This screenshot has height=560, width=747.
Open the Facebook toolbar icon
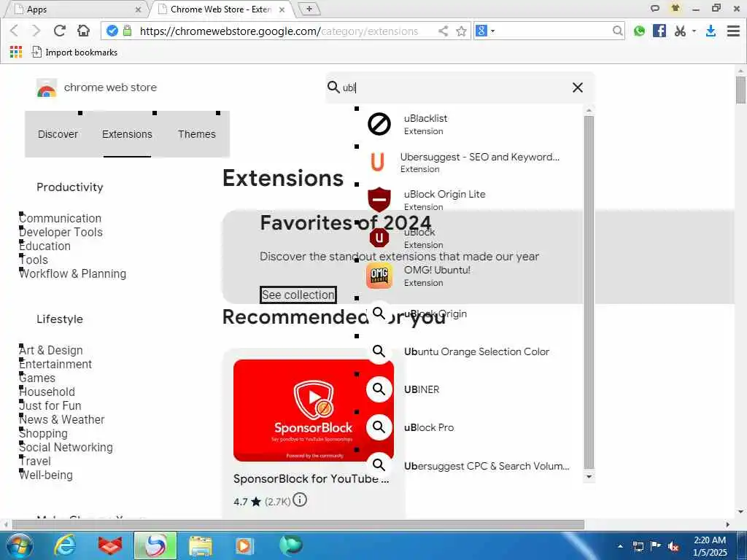pyautogui.click(x=659, y=31)
